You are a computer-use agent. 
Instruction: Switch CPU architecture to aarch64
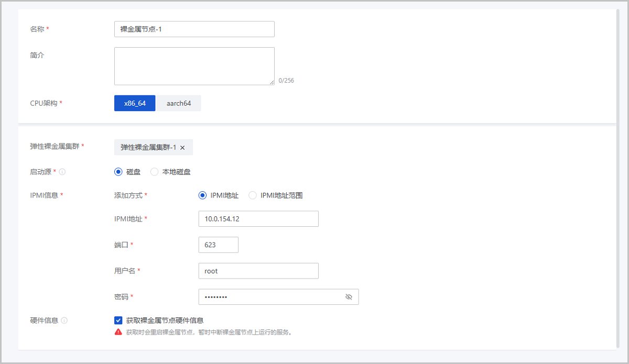coord(179,103)
